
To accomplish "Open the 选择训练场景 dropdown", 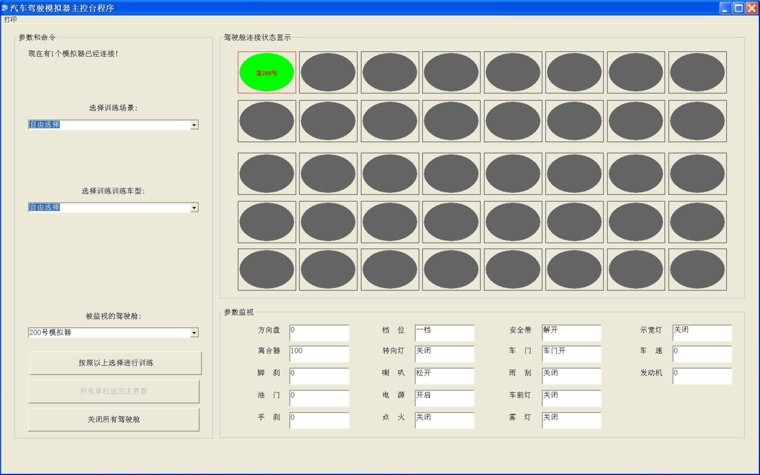I will tap(194, 125).
